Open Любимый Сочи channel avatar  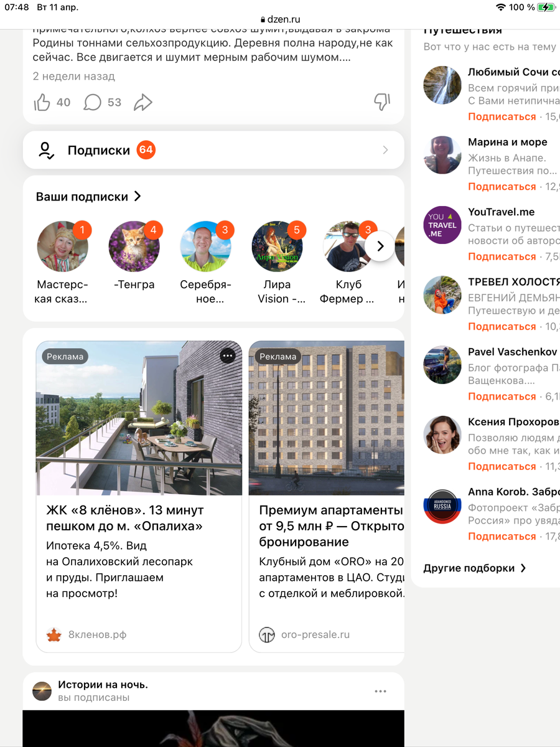442,85
